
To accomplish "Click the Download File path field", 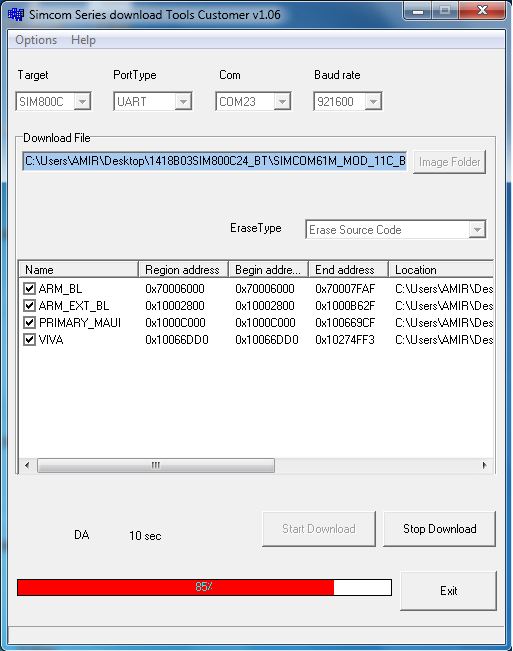I will [x=215, y=161].
